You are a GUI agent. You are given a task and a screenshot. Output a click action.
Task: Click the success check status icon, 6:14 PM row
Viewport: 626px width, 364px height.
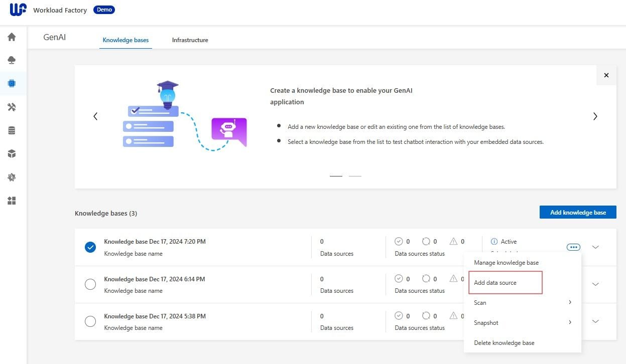point(399,279)
